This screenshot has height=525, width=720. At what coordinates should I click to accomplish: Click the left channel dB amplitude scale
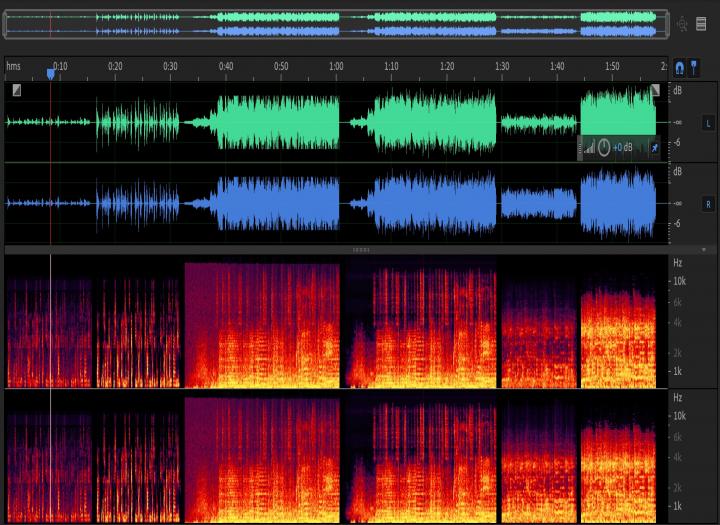click(x=678, y=122)
